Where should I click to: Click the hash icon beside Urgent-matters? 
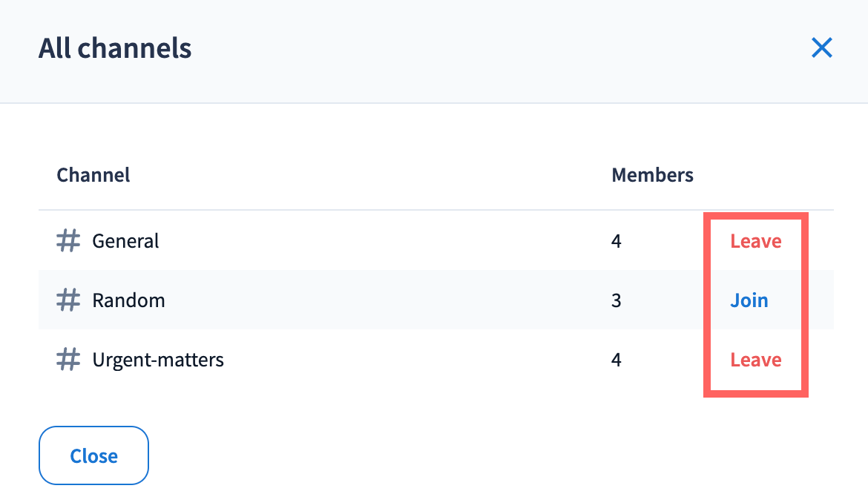click(68, 360)
